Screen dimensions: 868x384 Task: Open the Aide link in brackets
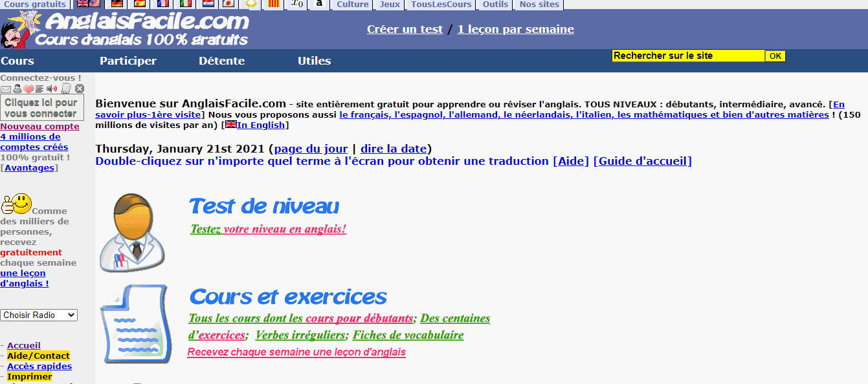point(571,161)
